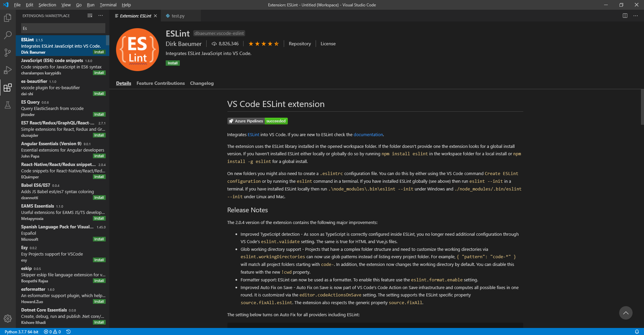Image resolution: width=644 pixels, height=335 pixels.
Task: Open the documentation link
Action: click(368, 134)
